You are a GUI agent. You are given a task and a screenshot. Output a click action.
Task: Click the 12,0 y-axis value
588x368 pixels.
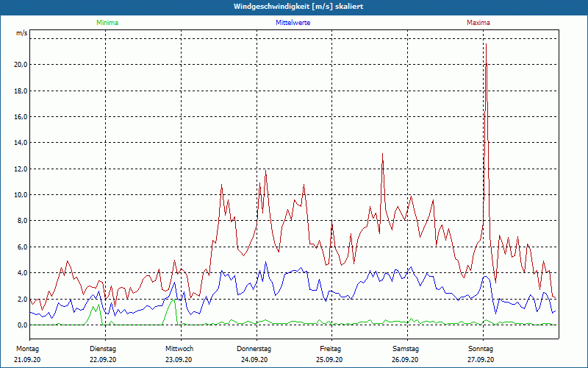(x=21, y=169)
